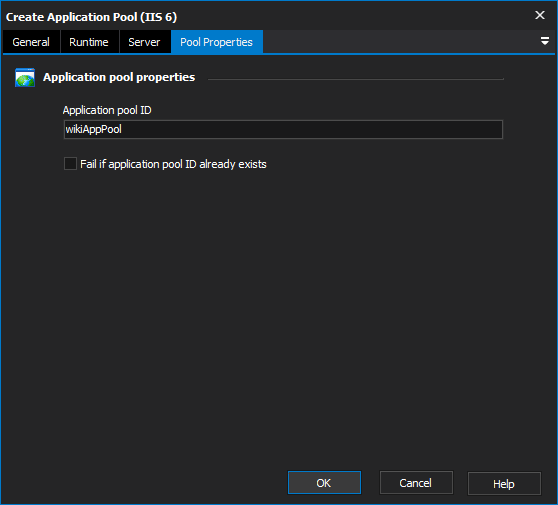
Task: Go to the Server tab
Action: (x=144, y=42)
